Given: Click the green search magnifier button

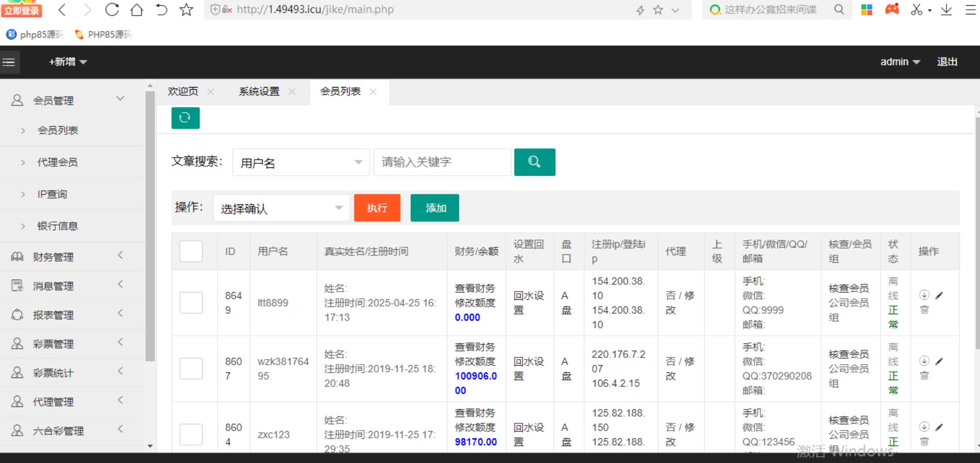Looking at the screenshot, I should click(534, 162).
